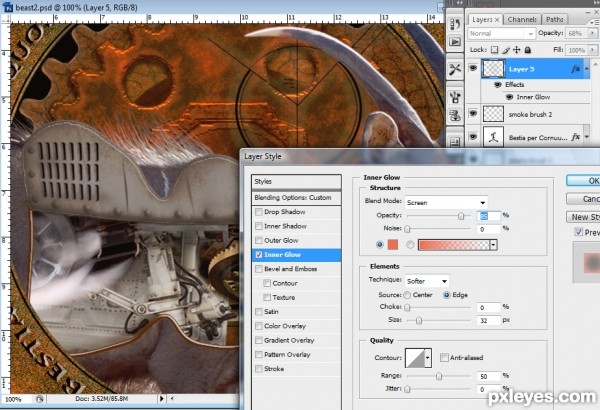Toggle Inner Glow effect eye icon
This screenshot has height=410, width=600.
coord(509,97)
